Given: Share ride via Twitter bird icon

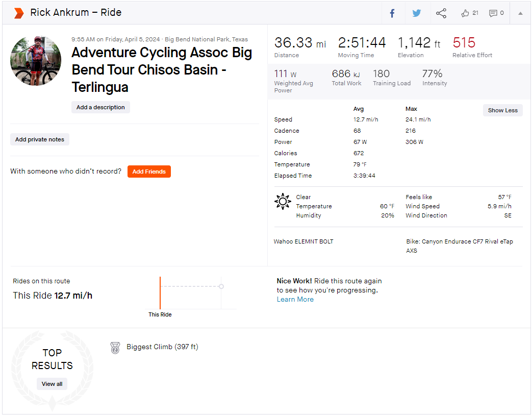Looking at the screenshot, I should pos(417,13).
